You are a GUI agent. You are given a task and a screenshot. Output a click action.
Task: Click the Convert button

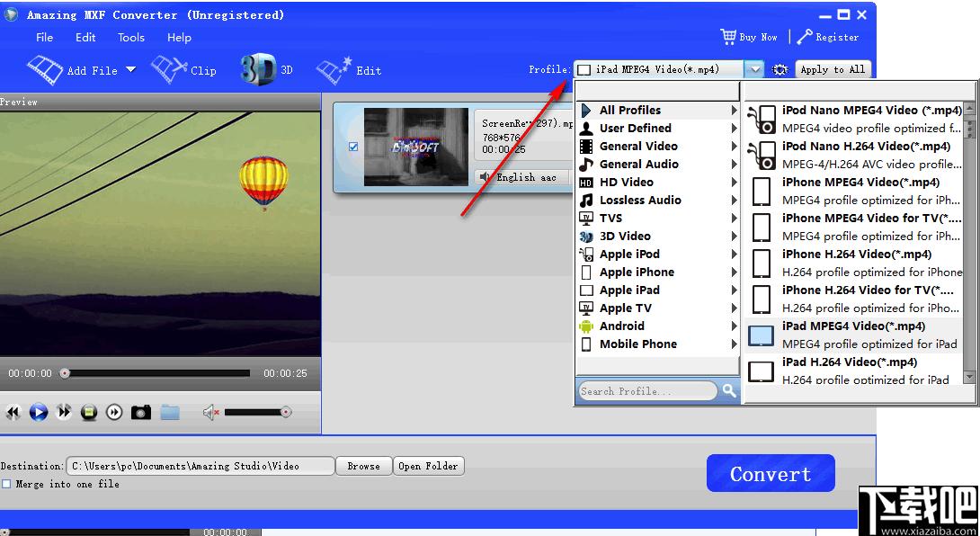771,473
